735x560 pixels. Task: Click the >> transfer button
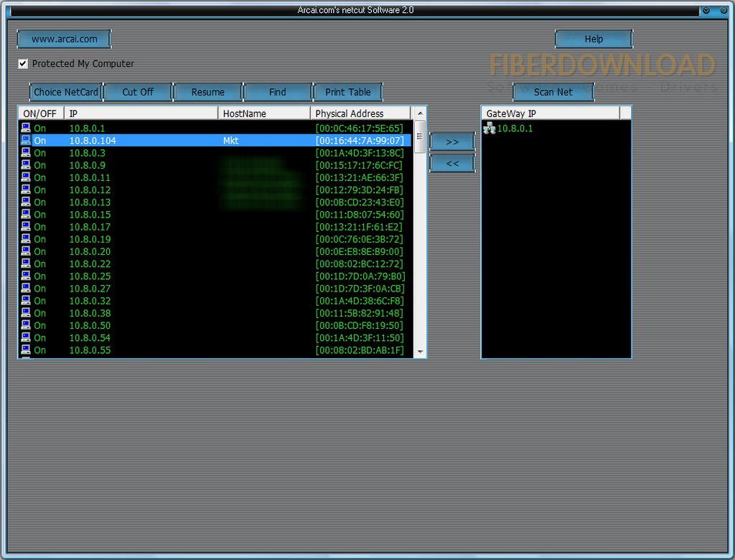pyautogui.click(x=452, y=142)
